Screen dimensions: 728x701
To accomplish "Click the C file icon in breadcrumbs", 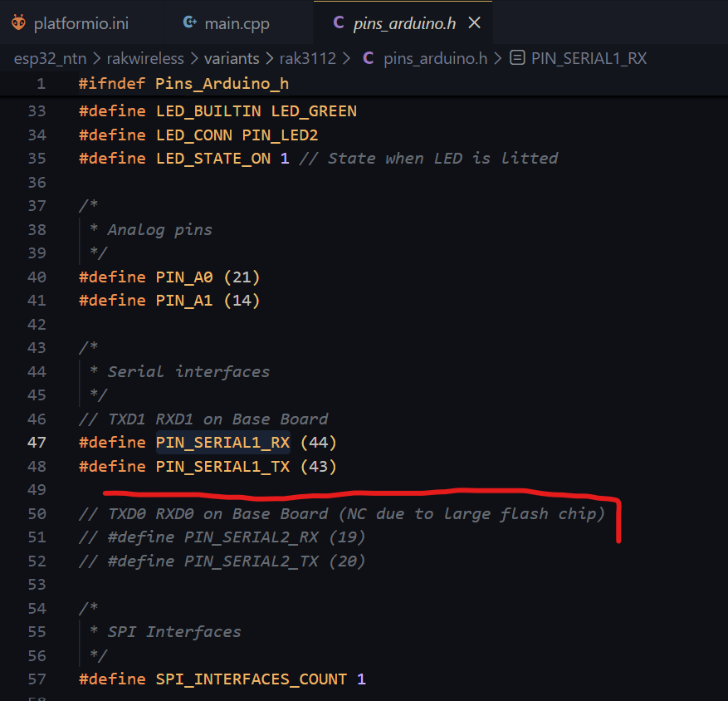I will [x=368, y=58].
